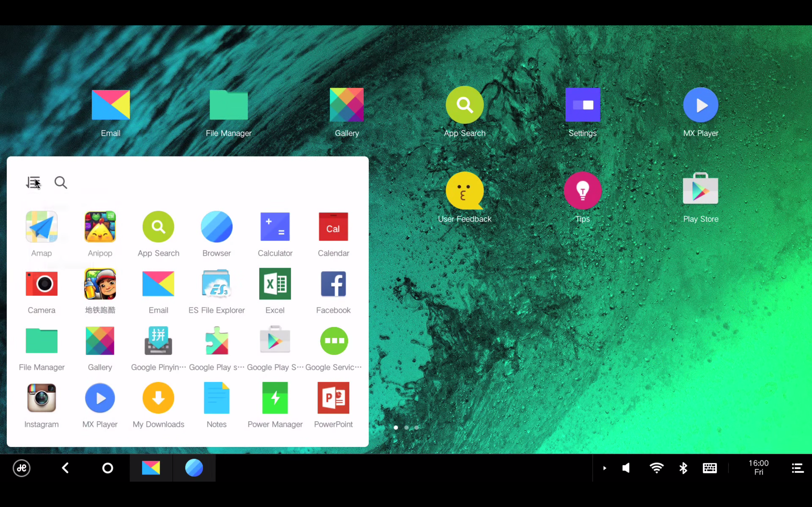Open Facebook app icon
Image resolution: width=812 pixels, height=507 pixels.
[333, 284]
